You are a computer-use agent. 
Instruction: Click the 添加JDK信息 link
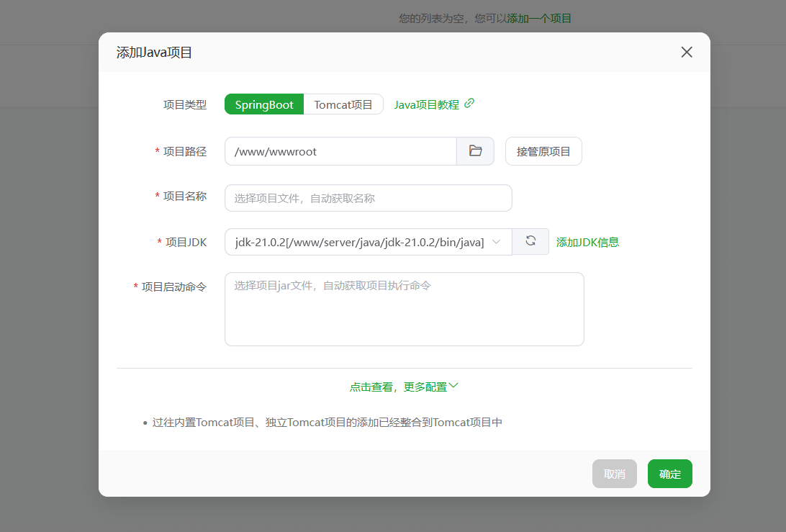click(587, 242)
